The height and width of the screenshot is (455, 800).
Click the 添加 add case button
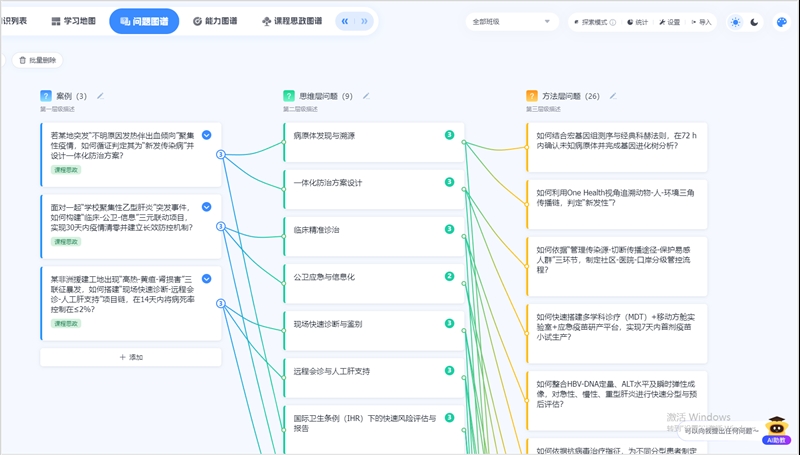coord(131,357)
